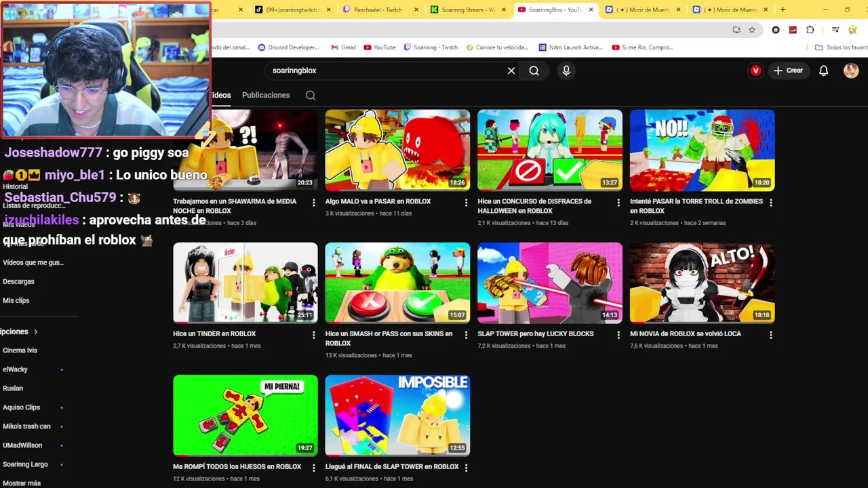Open the CONCURSO de DISFRACES thumbnail
The width and height of the screenshot is (868, 488).
coord(550,150)
